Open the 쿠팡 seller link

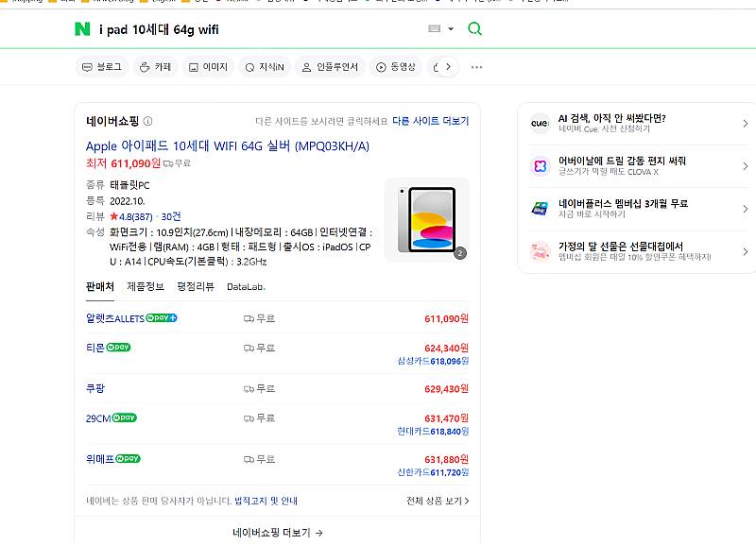click(x=95, y=388)
